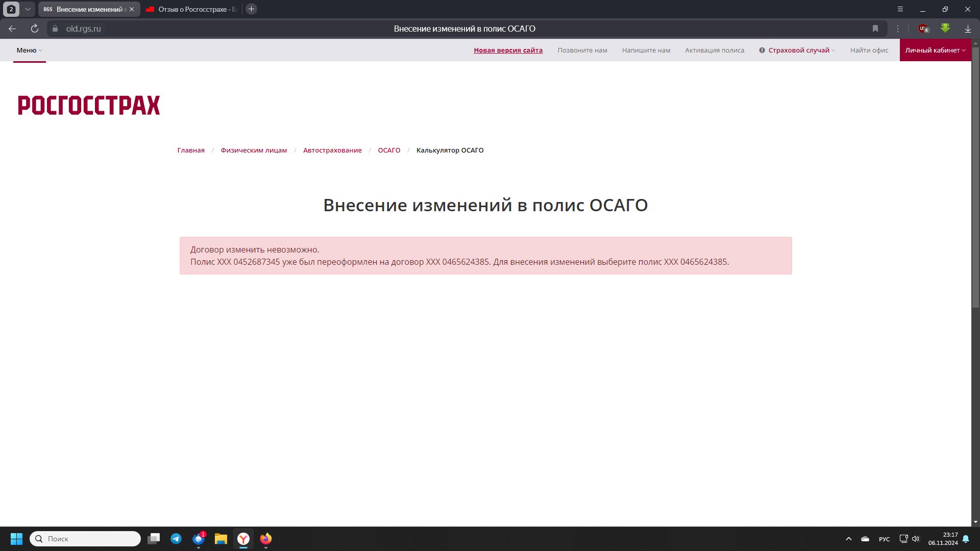Click Напишите нам
Screen dimensions: 980x551
click(x=646, y=51)
